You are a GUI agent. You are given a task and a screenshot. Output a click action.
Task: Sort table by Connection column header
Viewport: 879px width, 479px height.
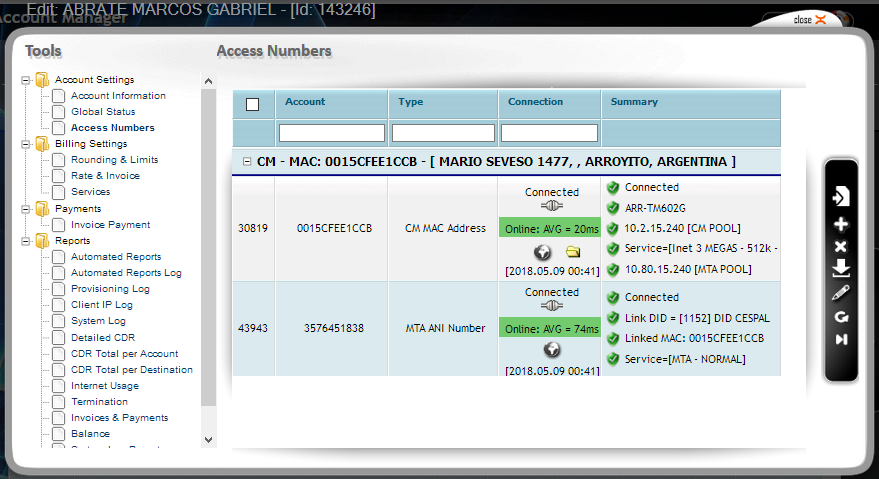point(535,102)
